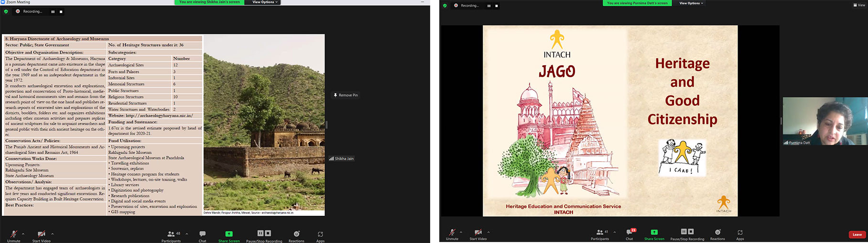Click the handle right of the left shared slide
The width and height of the screenshot is (868, 243).
coord(326,124)
